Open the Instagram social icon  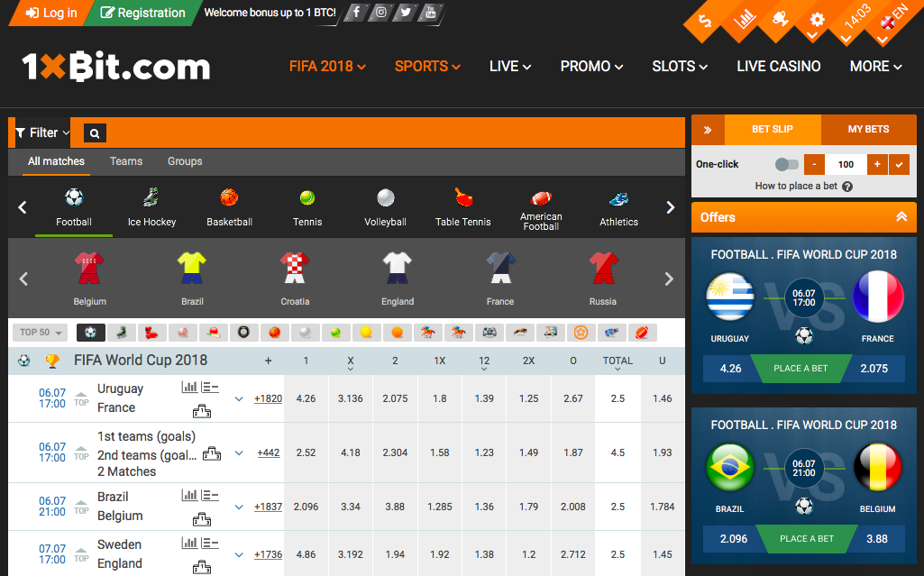tap(381, 13)
